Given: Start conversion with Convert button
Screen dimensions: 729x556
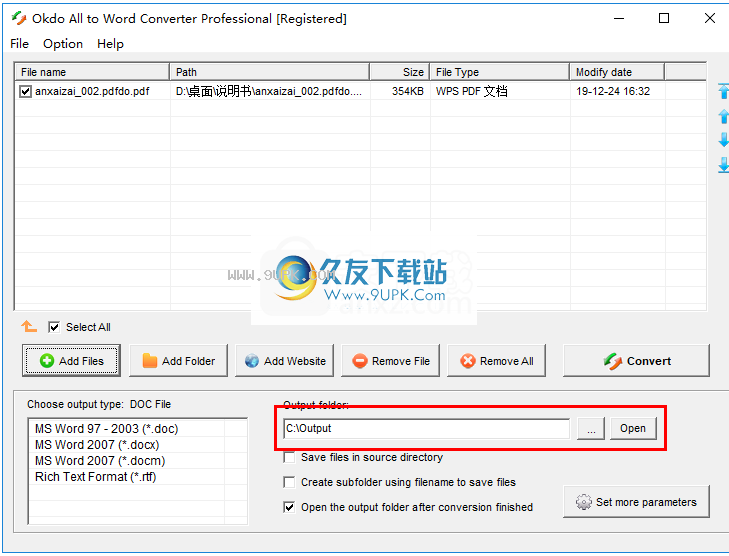Looking at the screenshot, I should click(x=636, y=361).
